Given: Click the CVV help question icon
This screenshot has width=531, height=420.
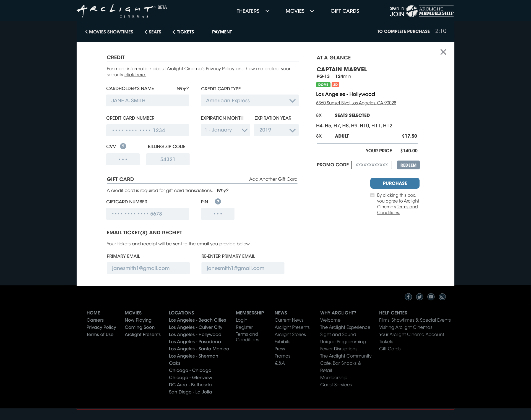Looking at the screenshot, I should [x=123, y=146].
